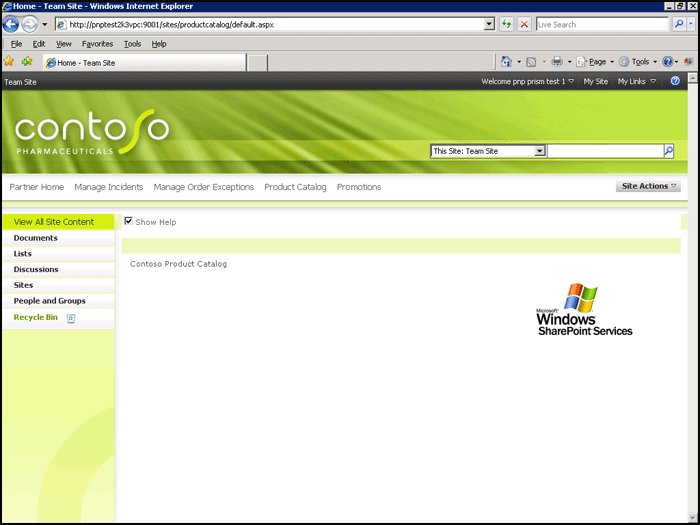Open the Tools gear command bar menu
The width and height of the screenshot is (700, 525).
point(638,62)
